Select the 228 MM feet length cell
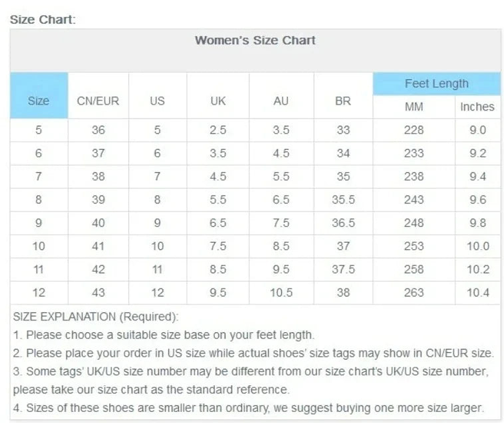Screen dimensions: 504x423 pos(414,130)
